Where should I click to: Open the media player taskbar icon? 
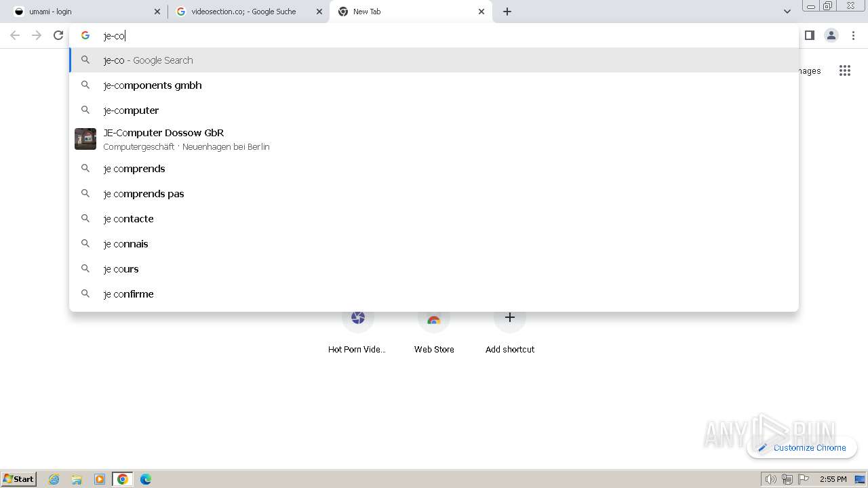pos(100,479)
